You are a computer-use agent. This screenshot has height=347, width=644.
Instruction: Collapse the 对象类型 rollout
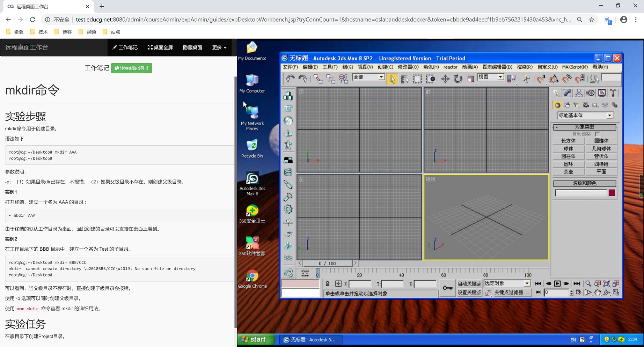pyautogui.click(x=585, y=127)
